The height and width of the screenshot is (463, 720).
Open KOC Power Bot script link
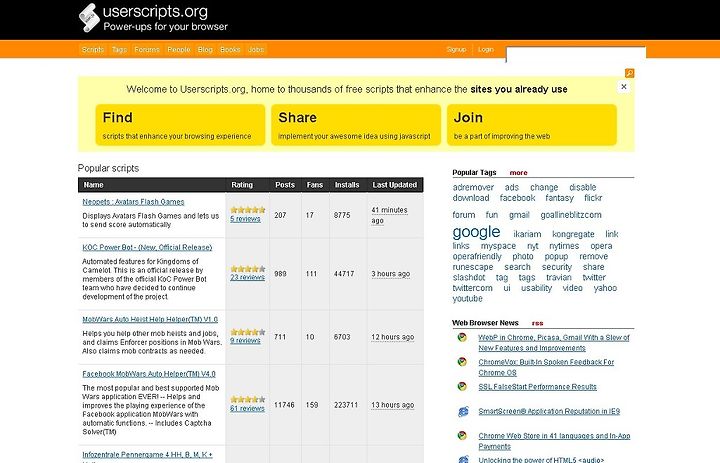147,247
